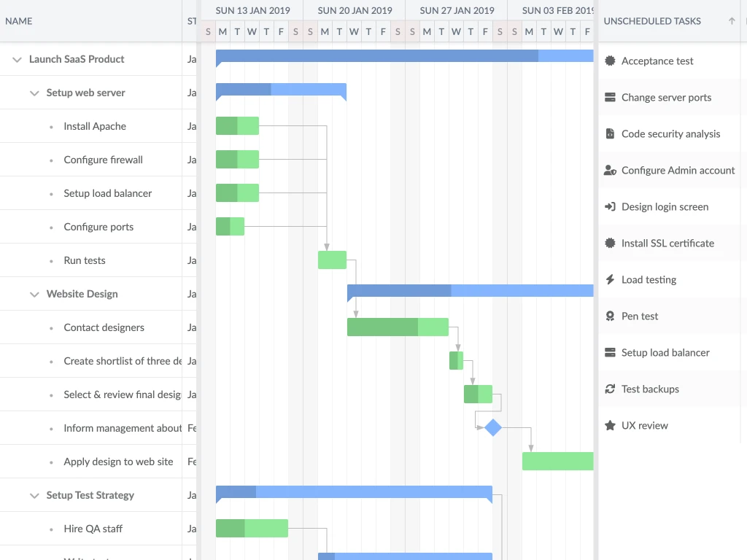747x560 pixels.
Task: Click the UX review star icon
Action: click(610, 426)
